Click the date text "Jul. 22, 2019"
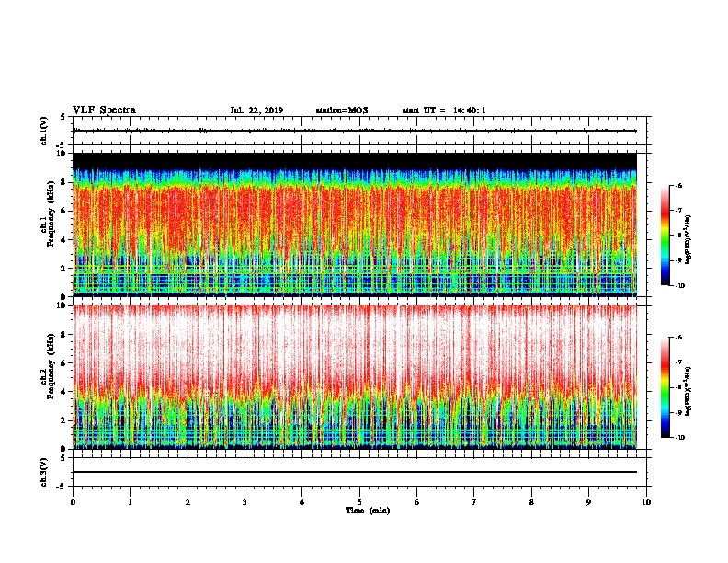Viewport: 728px width, 563px height. click(x=256, y=110)
